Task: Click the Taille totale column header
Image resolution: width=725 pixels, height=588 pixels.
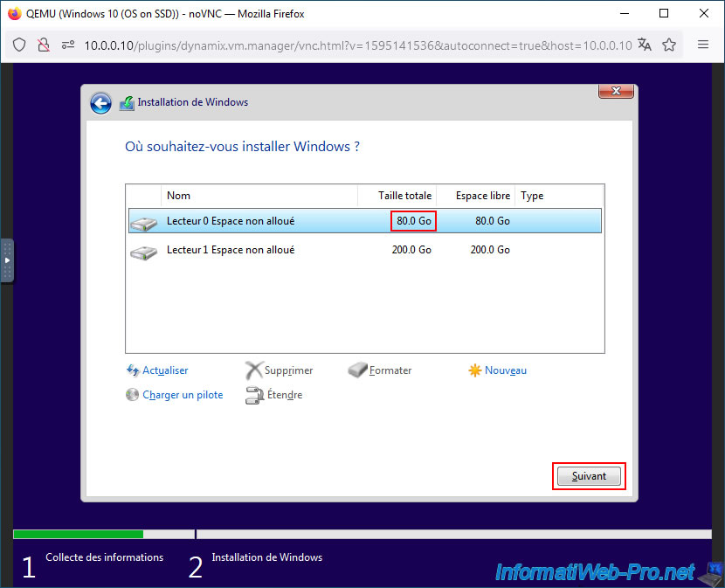Action: (397, 196)
